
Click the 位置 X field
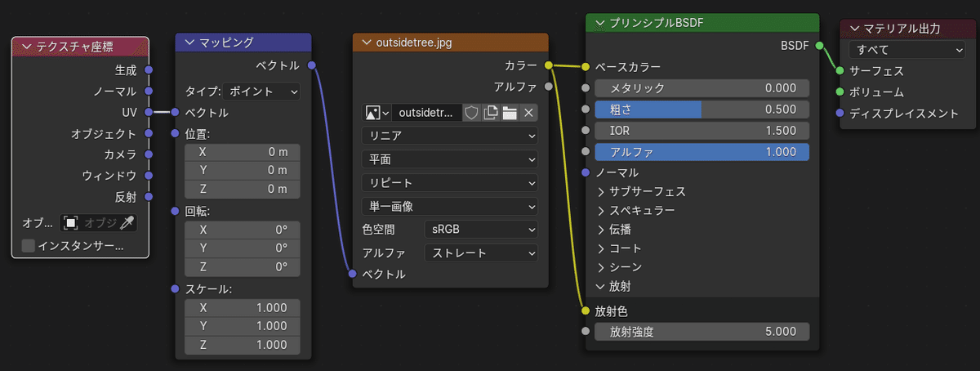(x=242, y=152)
